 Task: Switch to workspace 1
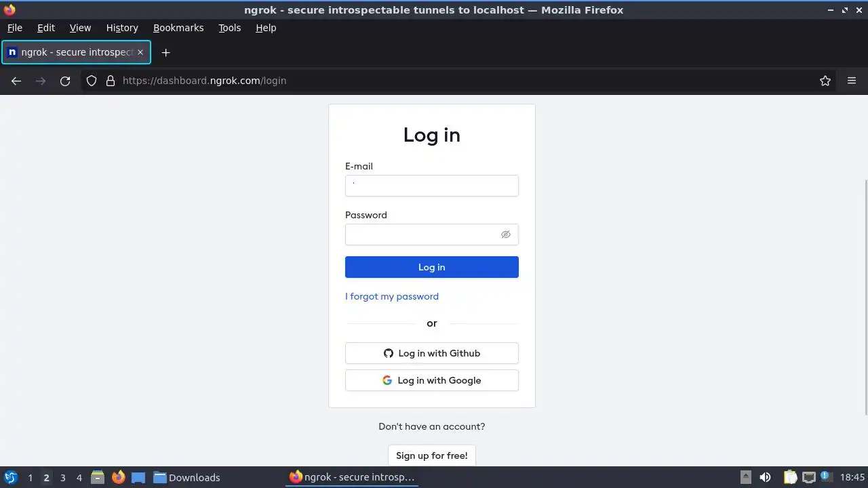click(30, 478)
